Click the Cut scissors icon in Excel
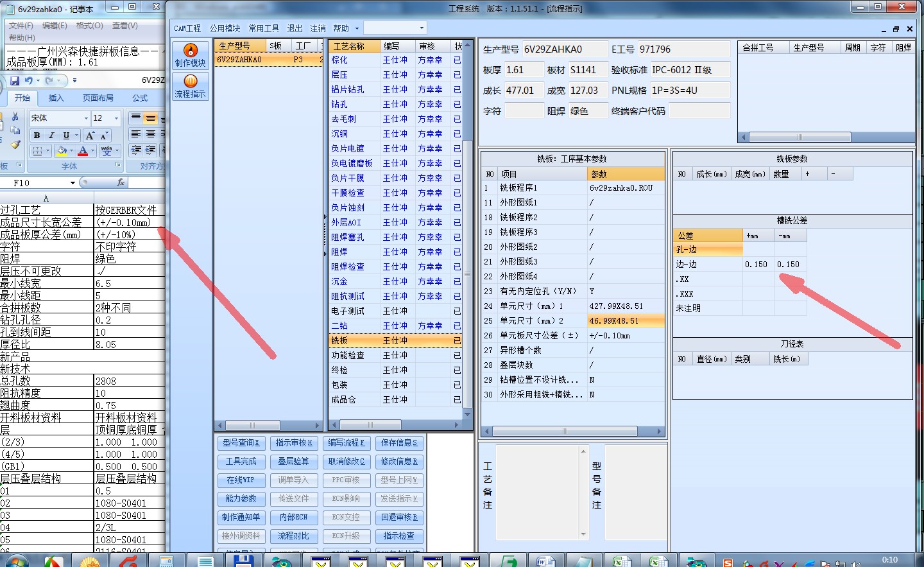The image size is (924, 567). (x=15, y=117)
